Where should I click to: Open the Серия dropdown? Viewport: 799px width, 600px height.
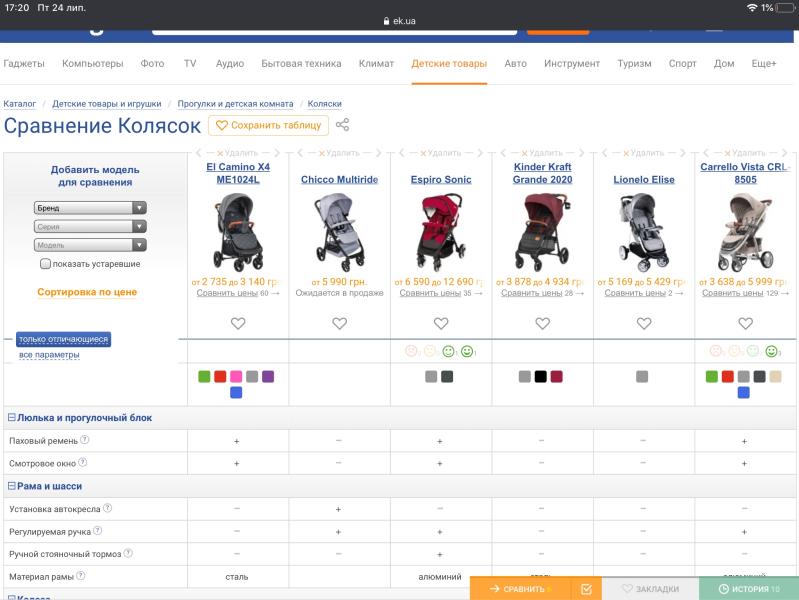[x=90, y=226]
